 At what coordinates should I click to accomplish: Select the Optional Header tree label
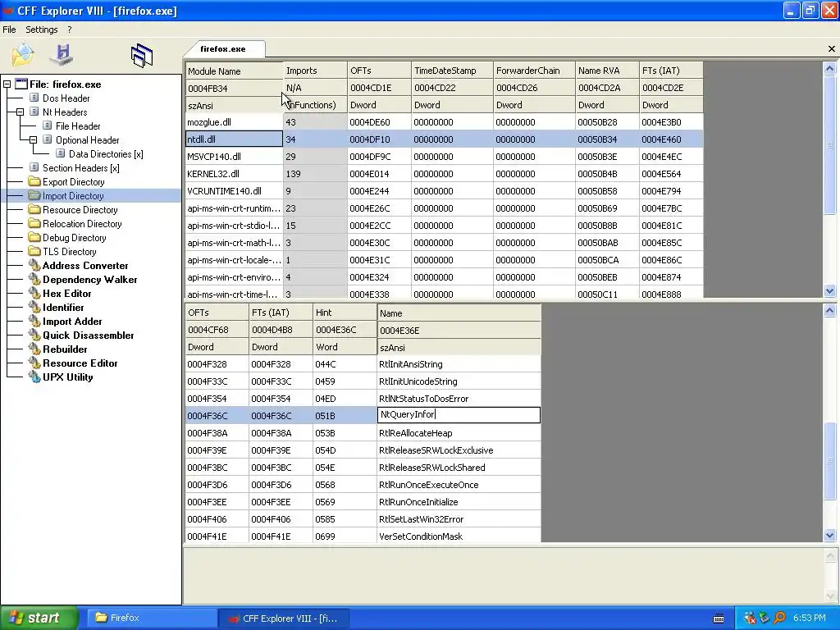87,139
